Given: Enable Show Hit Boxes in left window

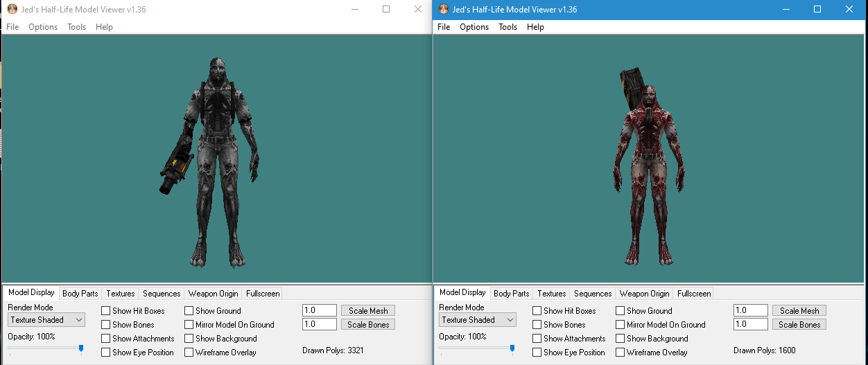Looking at the screenshot, I should pos(106,311).
